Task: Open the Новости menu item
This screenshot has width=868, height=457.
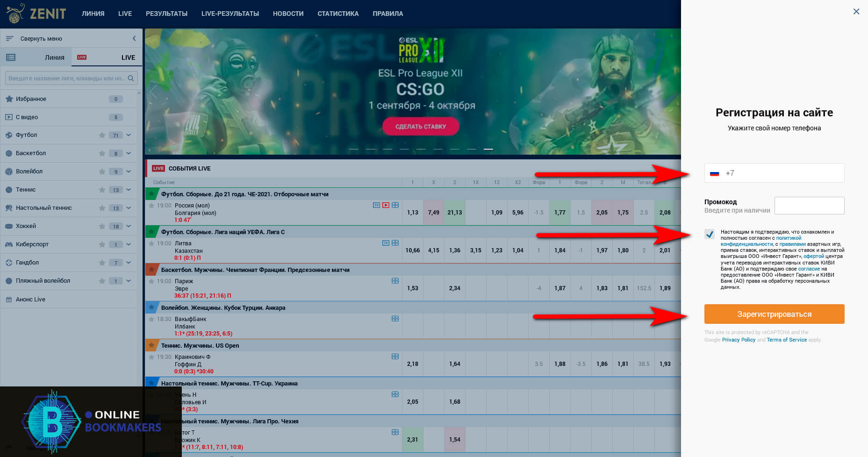Action: coord(288,14)
